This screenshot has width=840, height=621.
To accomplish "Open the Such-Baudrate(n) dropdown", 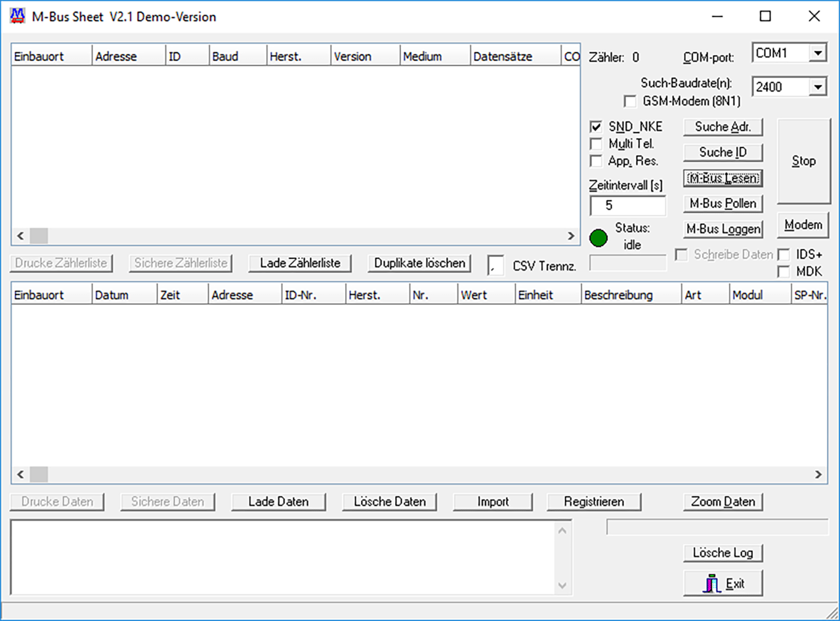I will (x=817, y=86).
